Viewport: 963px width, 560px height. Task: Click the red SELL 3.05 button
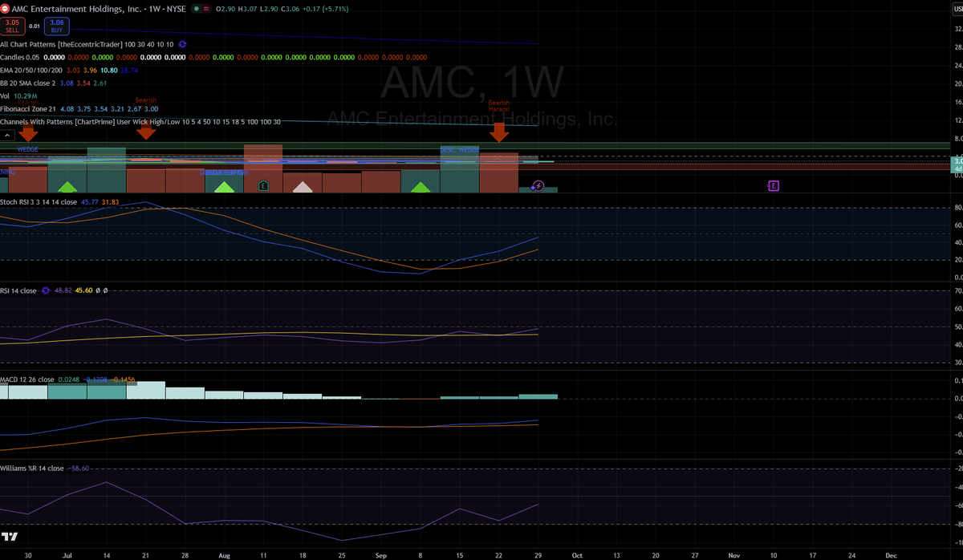coord(12,26)
